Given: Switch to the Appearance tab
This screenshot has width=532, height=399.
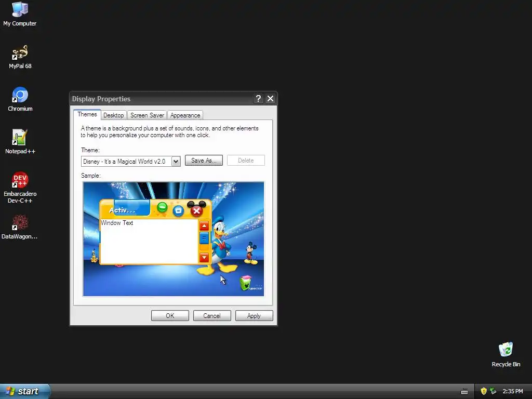Looking at the screenshot, I should (x=185, y=115).
